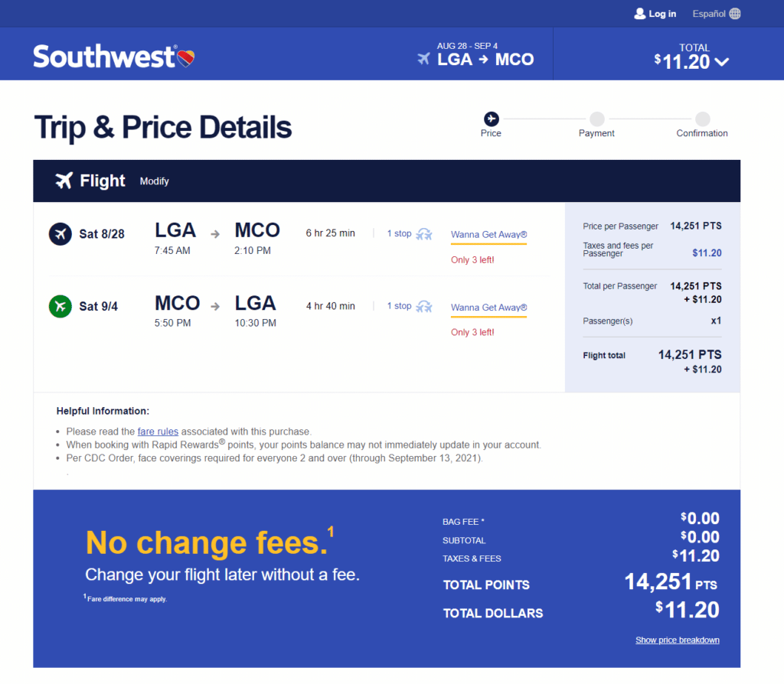Click the plane-change icon on the LGA to MCO stop

(424, 234)
